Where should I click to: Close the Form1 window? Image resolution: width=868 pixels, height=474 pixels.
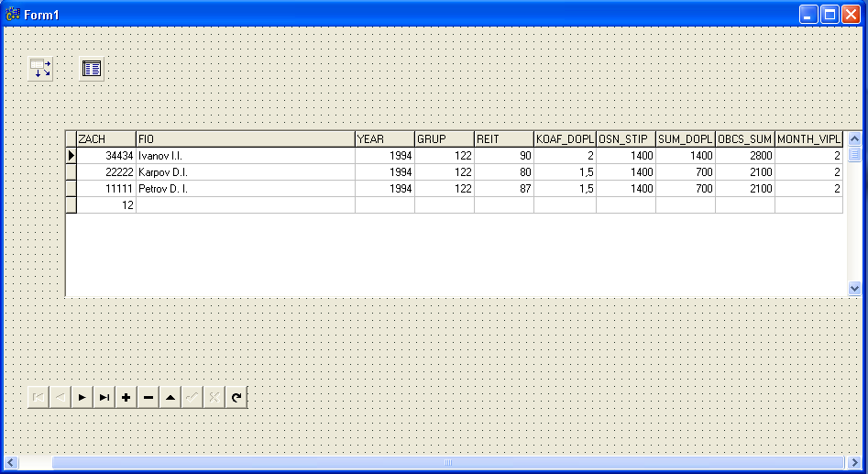coord(851,15)
